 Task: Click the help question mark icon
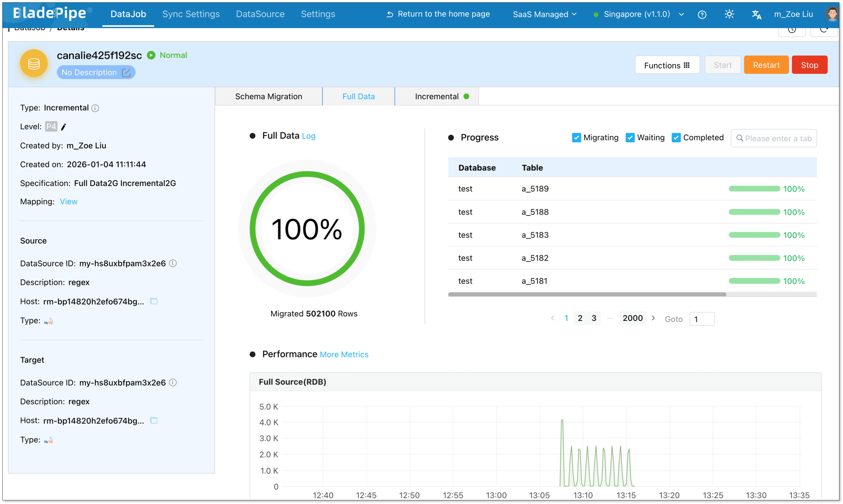[702, 14]
